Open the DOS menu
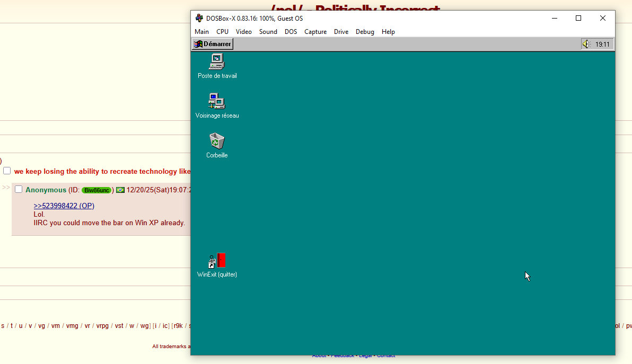This screenshot has width=632, height=364. (291, 32)
